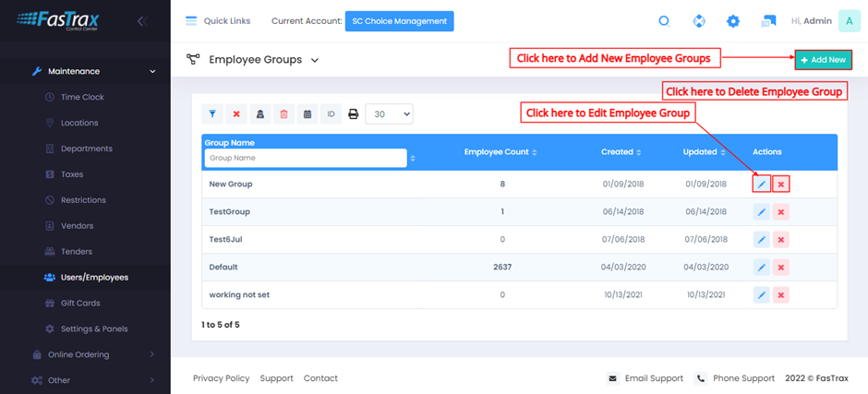Viewport: 868px width, 394px height.
Task: Open the chat messages icon in header
Action: click(768, 21)
